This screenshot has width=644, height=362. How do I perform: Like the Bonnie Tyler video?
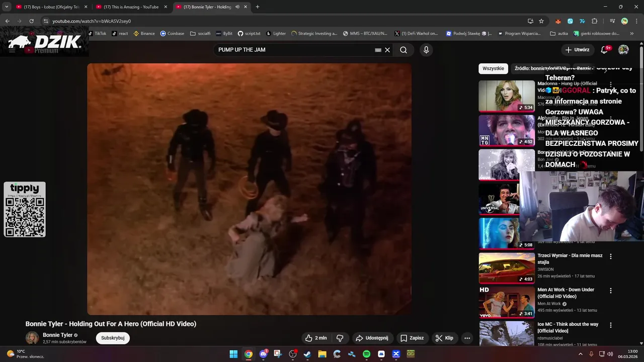point(316,338)
